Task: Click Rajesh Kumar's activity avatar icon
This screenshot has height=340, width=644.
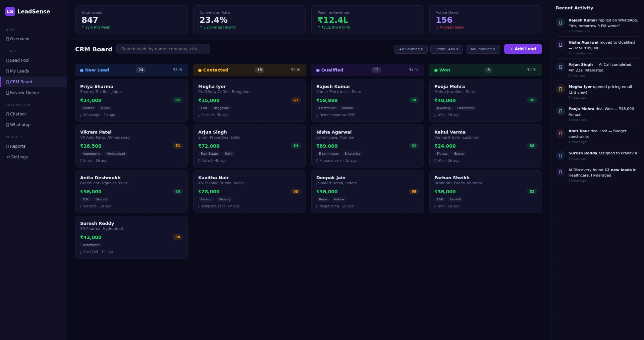Action: [560, 23]
